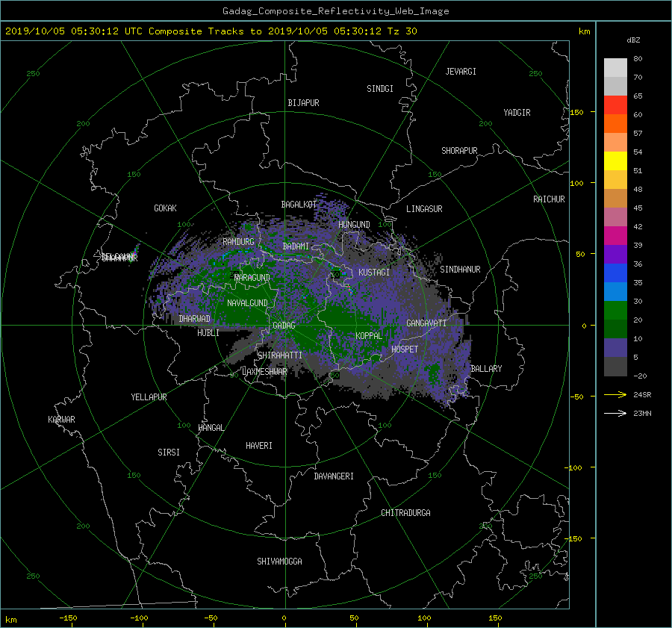The width and height of the screenshot is (672, 628).
Task: Select the red 65 dBZ color swatch
Action: point(615,105)
